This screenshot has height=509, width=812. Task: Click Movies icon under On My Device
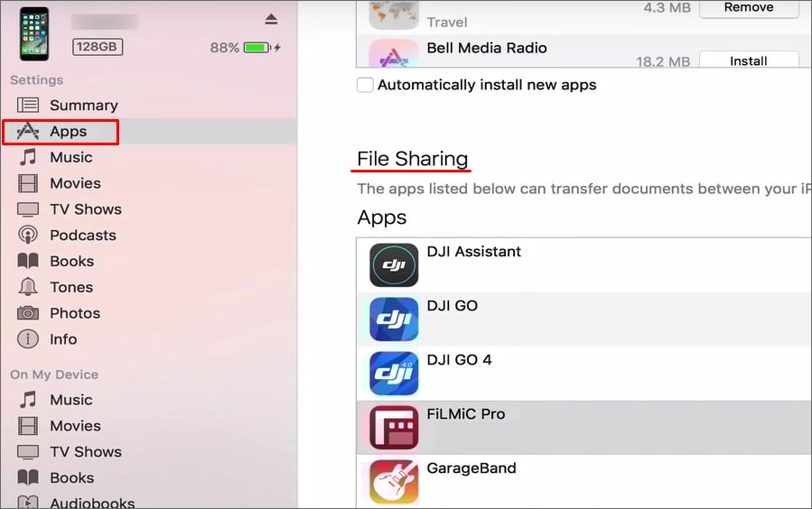click(x=28, y=426)
